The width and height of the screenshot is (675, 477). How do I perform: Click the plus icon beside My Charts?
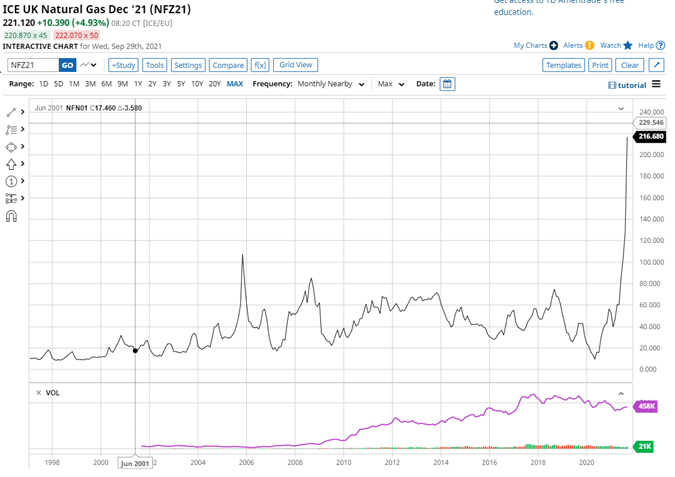pyautogui.click(x=554, y=45)
